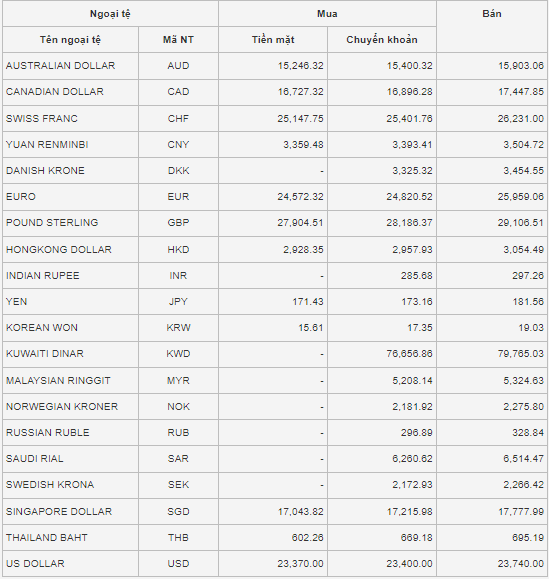
Task: Click the 'Mua' group header
Action: tap(327, 14)
